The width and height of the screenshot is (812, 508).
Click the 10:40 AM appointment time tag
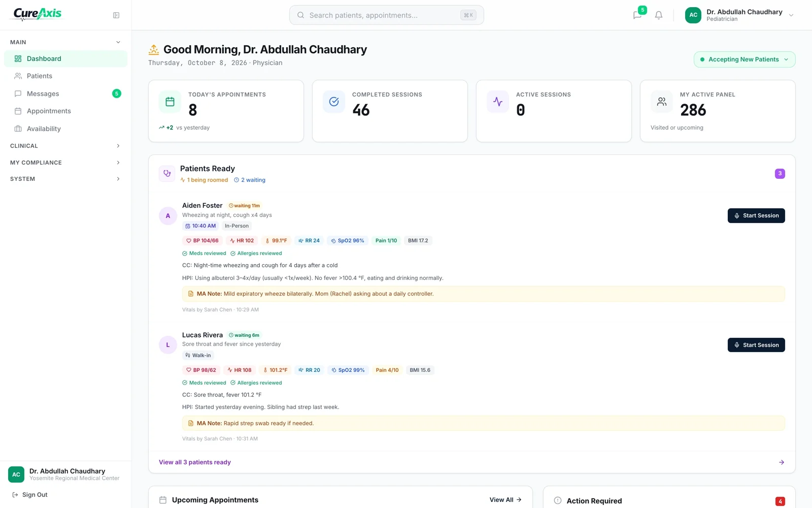coord(200,226)
